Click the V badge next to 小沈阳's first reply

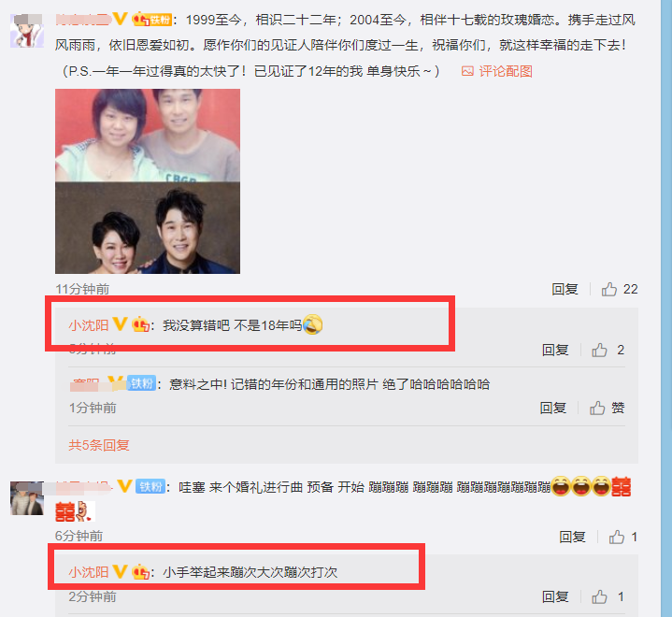pyautogui.click(x=120, y=324)
